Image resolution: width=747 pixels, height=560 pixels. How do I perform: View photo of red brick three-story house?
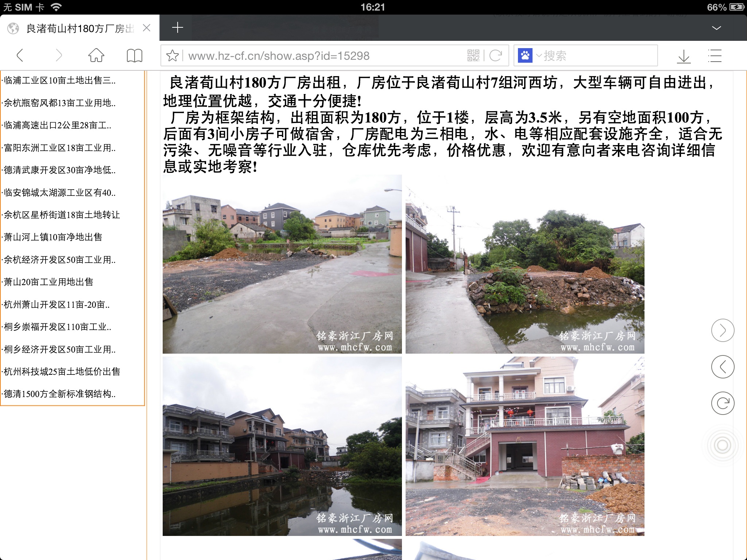[x=525, y=446]
